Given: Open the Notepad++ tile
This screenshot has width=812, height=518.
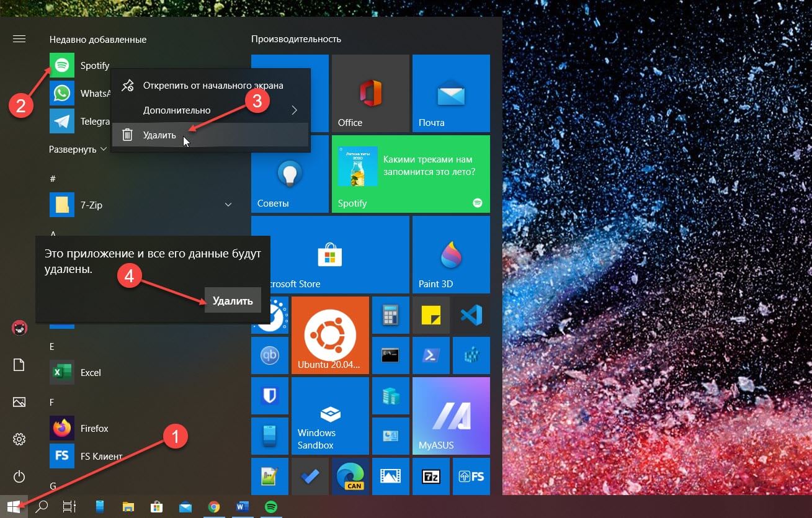Looking at the screenshot, I should (x=270, y=476).
